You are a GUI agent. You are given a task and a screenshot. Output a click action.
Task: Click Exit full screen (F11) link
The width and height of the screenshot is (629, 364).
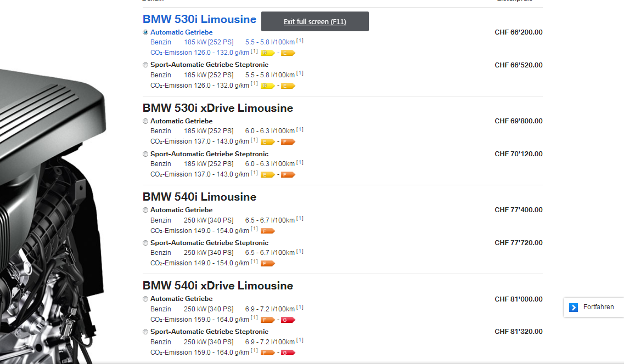pyautogui.click(x=315, y=21)
